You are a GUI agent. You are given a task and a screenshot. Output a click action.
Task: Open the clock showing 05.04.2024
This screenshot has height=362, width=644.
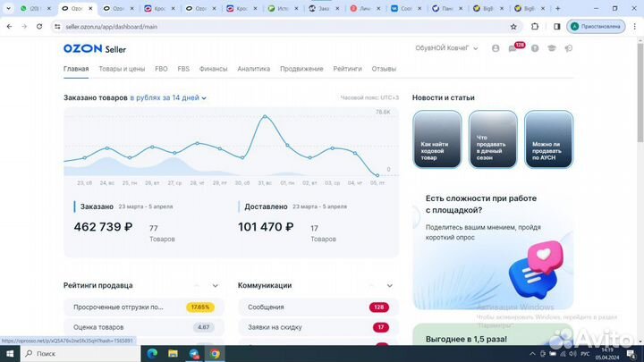coord(609,354)
